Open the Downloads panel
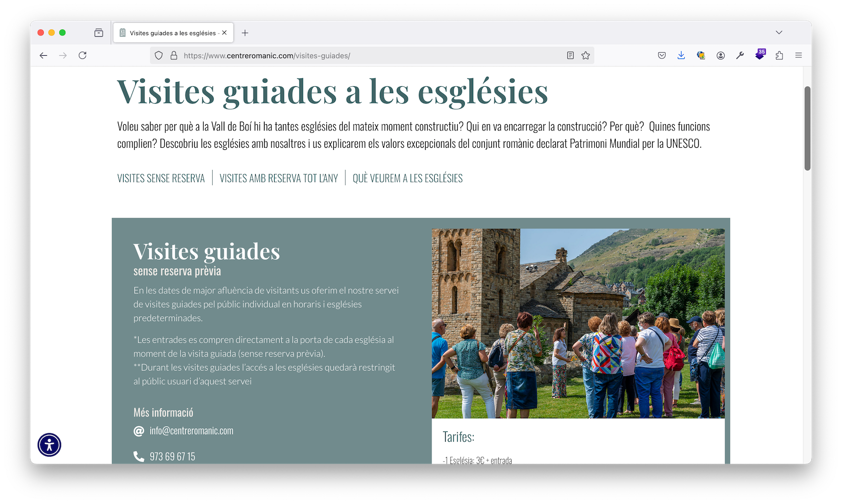The width and height of the screenshot is (842, 504). click(x=681, y=55)
